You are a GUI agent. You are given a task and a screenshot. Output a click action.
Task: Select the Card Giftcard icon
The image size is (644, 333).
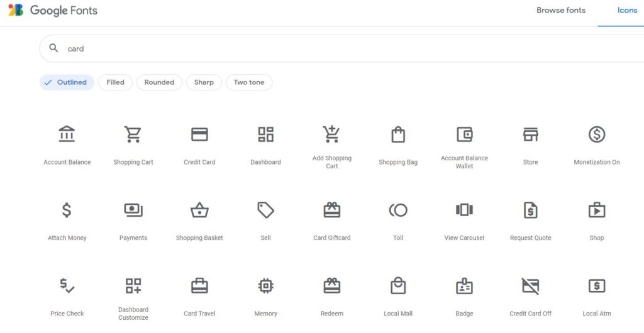pyautogui.click(x=332, y=210)
